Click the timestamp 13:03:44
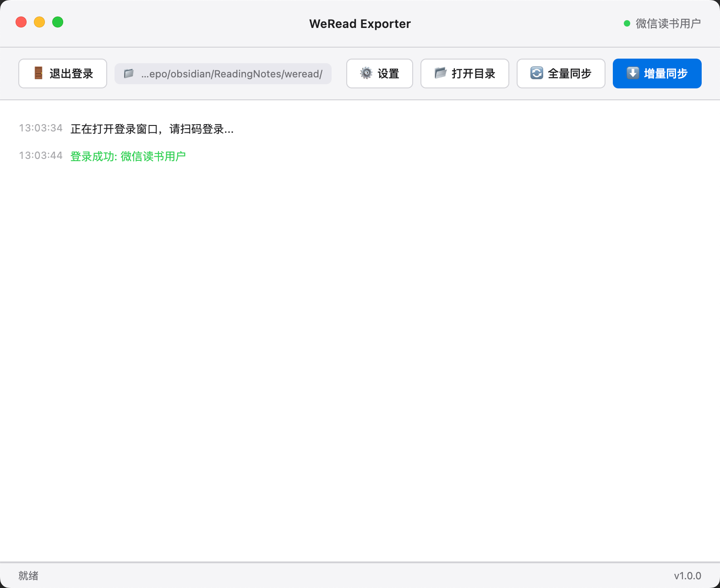The height and width of the screenshot is (588, 720). pyautogui.click(x=41, y=156)
